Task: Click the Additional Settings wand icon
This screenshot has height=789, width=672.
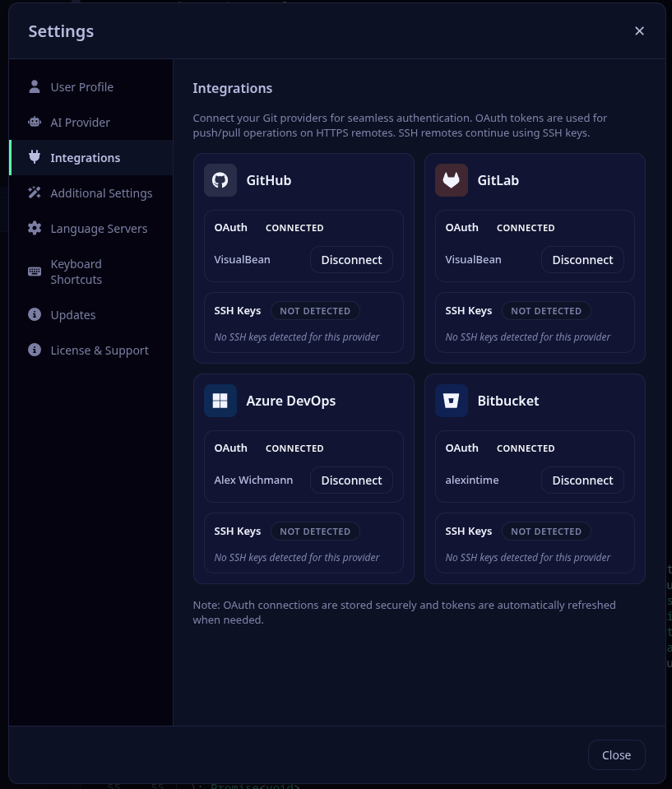Action: click(x=35, y=193)
